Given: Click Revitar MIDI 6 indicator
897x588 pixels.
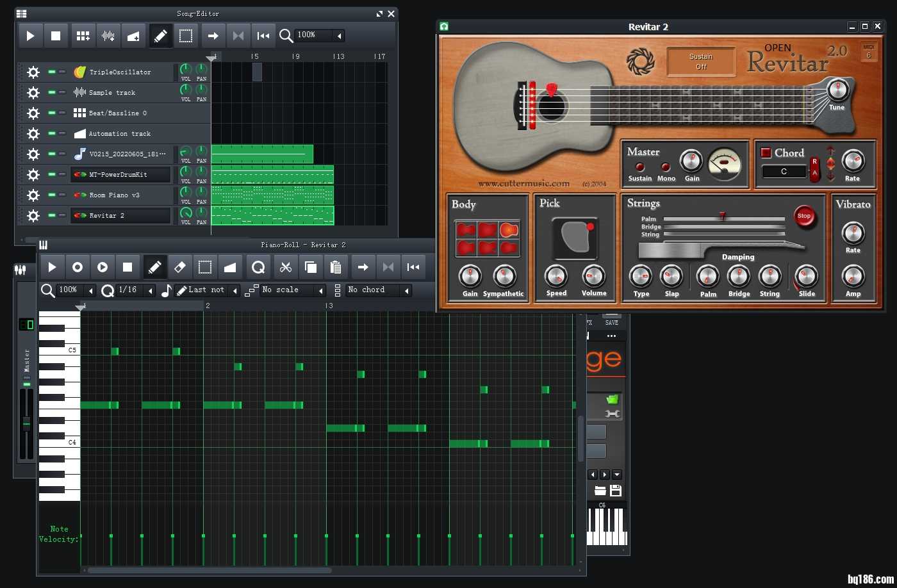Looking at the screenshot, I should pyautogui.click(x=869, y=51).
